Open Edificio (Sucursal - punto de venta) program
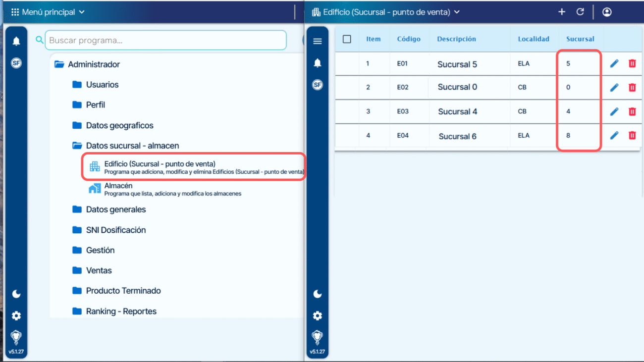Image resolution: width=644 pixels, height=362 pixels. (x=160, y=164)
